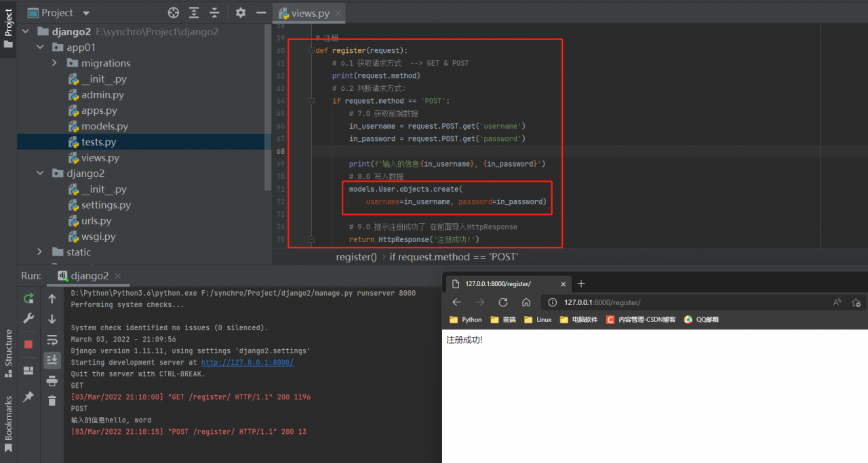Viewport: 868px width, 463px height.
Task: Switch to the views.py editor tab
Action: tap(309, 13)
